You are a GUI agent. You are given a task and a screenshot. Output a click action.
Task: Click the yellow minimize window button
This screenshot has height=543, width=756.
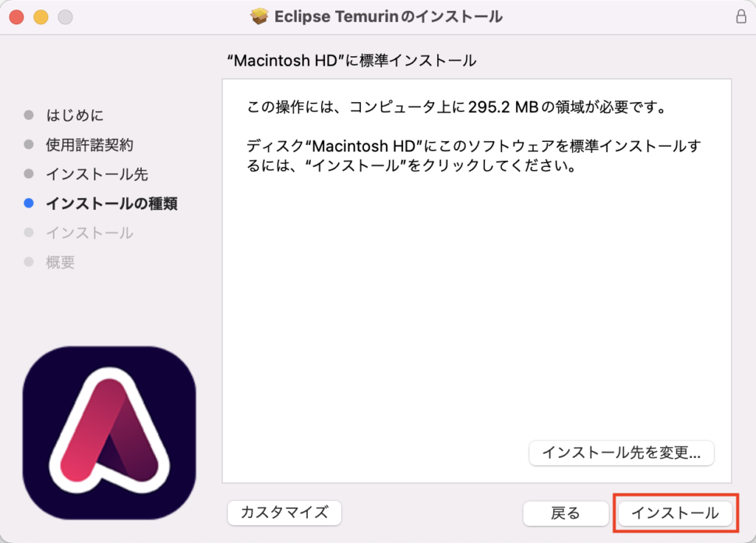click(x=41, y=17)
